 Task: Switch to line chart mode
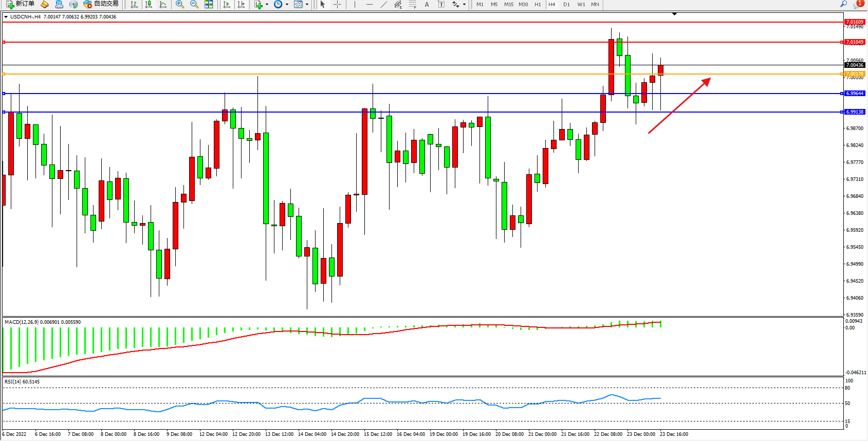163,4
